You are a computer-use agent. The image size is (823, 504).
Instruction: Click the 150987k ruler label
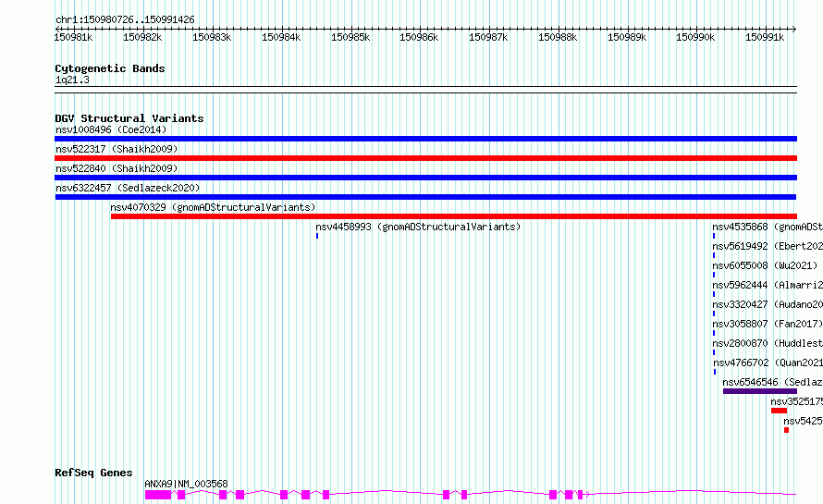pyautogui.click(x=488, y=37)
